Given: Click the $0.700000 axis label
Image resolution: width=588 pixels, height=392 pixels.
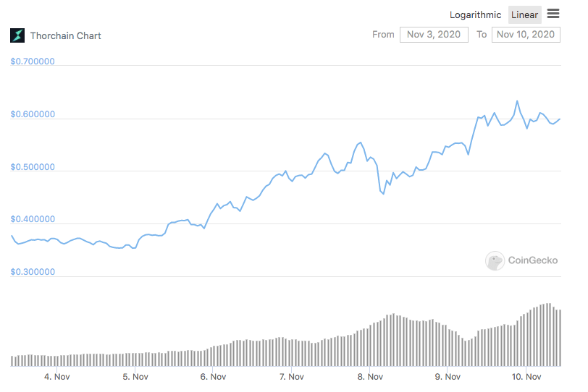Looking at the screenshot, I should click(x=33, y=61).
